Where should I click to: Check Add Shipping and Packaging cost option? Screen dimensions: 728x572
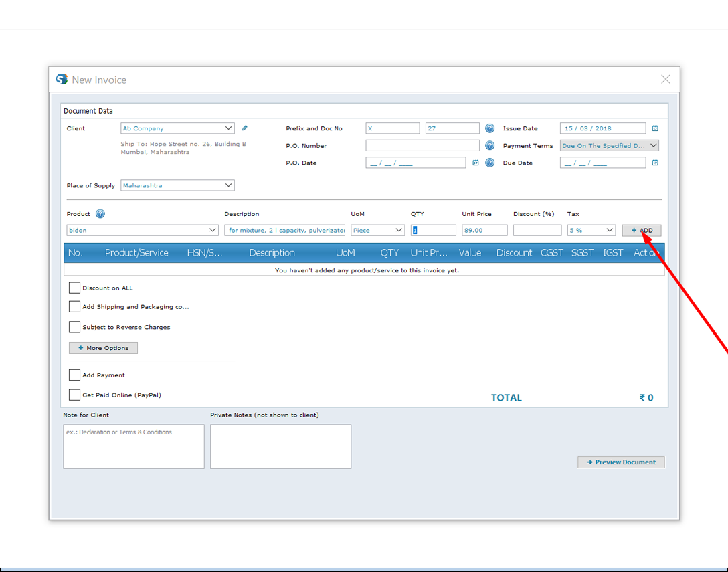74,306
